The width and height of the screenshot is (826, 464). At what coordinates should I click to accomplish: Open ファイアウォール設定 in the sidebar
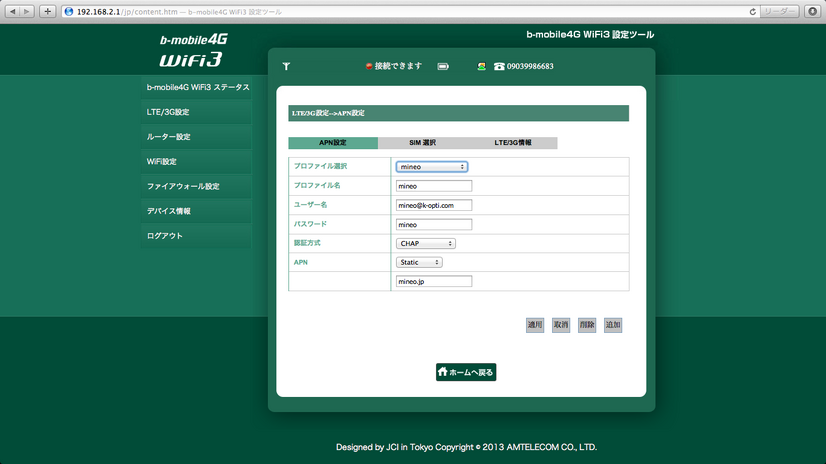pos(196,186)
